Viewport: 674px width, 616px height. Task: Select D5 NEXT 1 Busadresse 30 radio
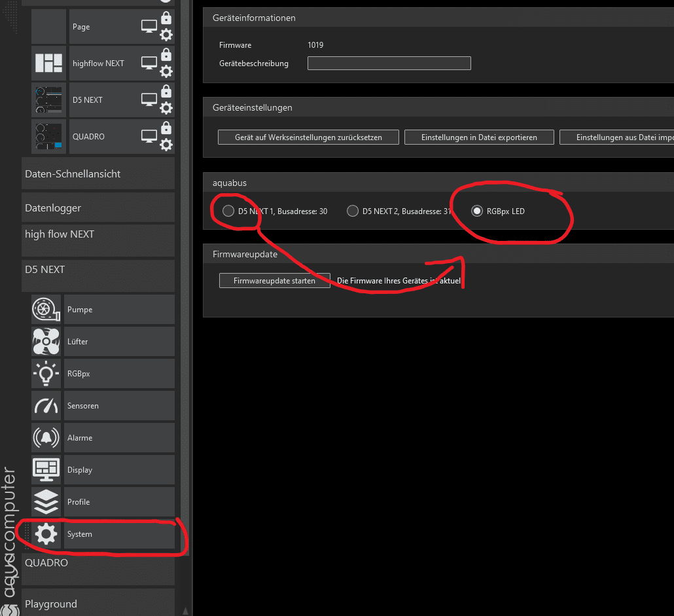228,211
